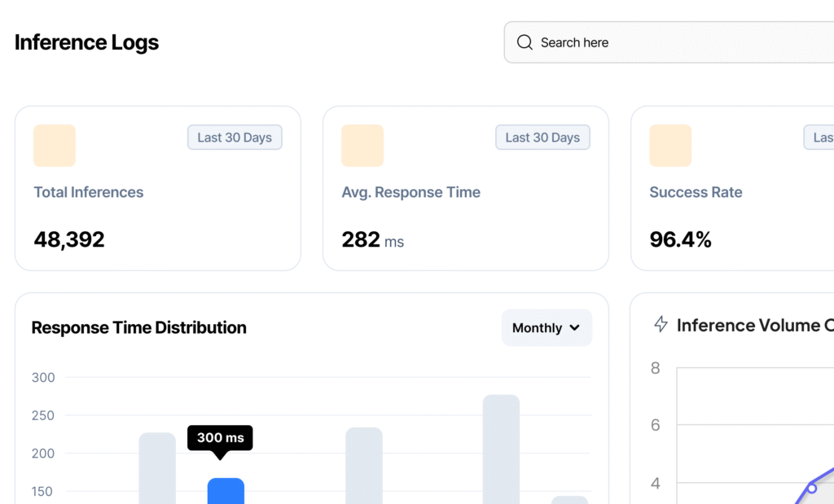
Task: Click the lightning bolt icon beside Inference Volume
Action: (x=661, y=324)
